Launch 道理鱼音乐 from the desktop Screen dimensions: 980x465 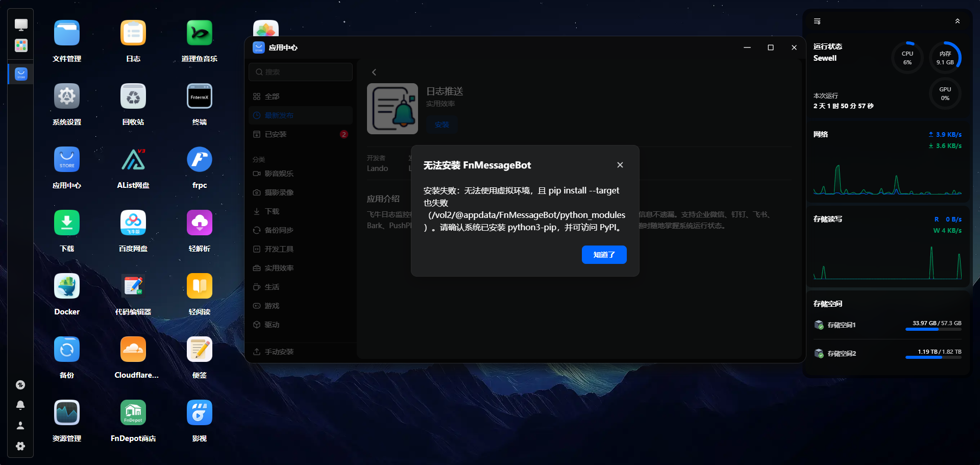[x=200, y=33]
